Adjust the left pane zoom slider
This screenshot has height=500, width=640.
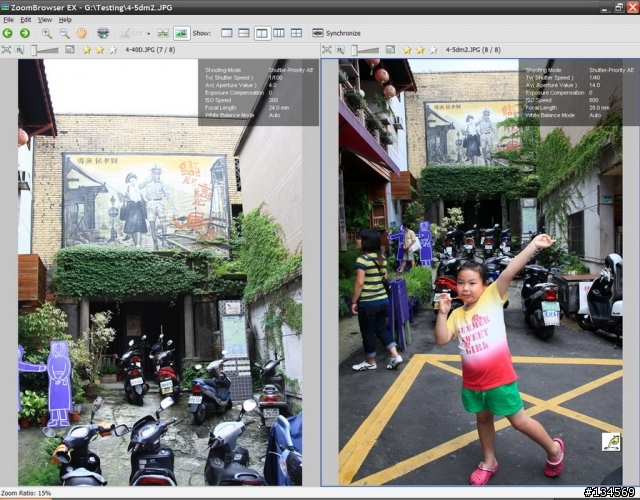point(44,50)
